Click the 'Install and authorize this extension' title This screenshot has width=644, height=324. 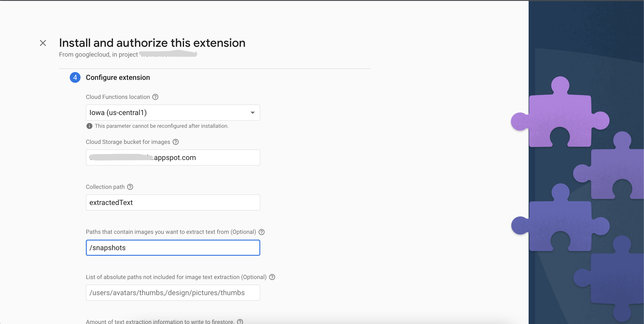click(x=152, y=43)
